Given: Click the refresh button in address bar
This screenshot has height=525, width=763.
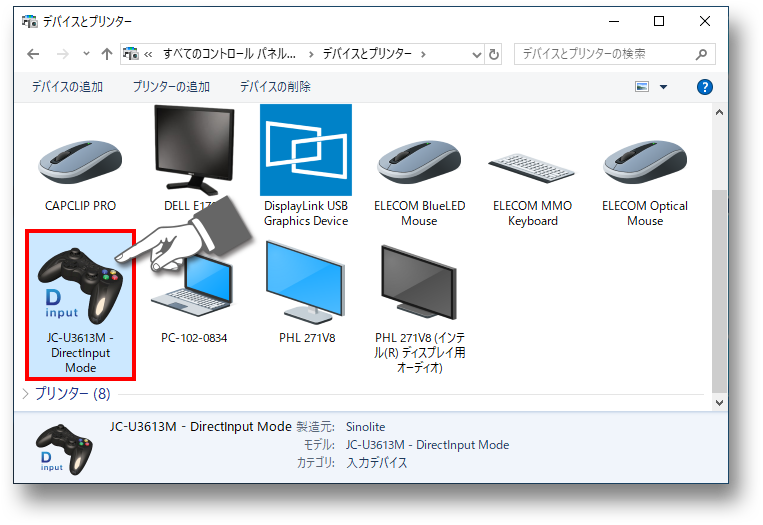Looking at the screenshot, I should click(x=494, y=54).
